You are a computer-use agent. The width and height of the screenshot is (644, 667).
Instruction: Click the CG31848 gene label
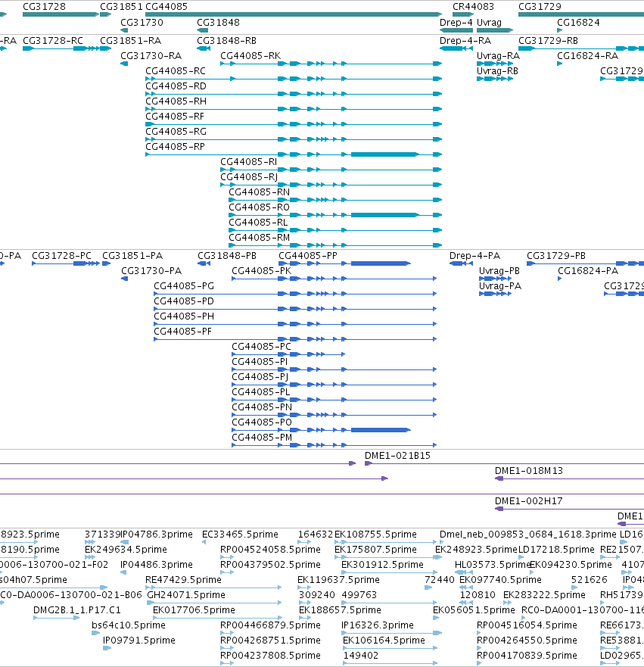(218, 22)
